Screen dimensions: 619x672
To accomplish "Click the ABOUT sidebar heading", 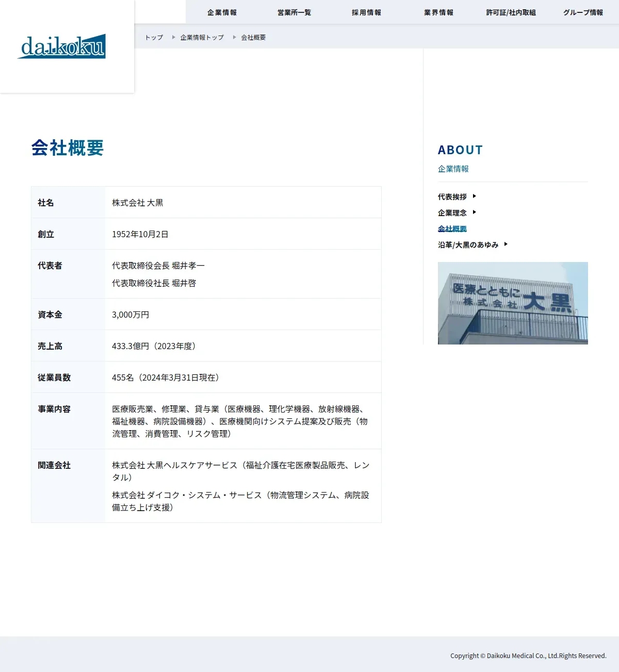I will tap(460, 150).
